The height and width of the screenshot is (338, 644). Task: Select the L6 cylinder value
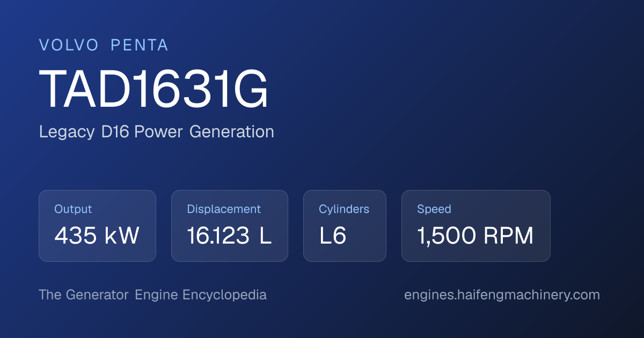pos(333,236)
